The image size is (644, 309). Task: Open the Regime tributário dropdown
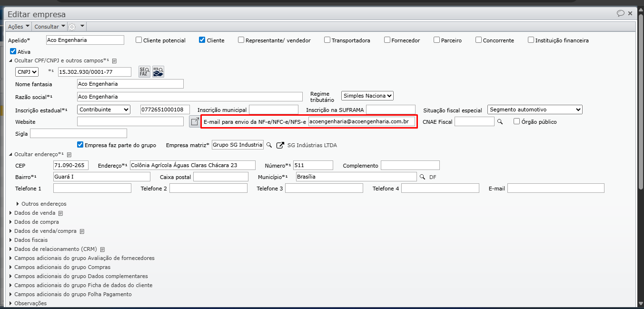pos(367,96)
